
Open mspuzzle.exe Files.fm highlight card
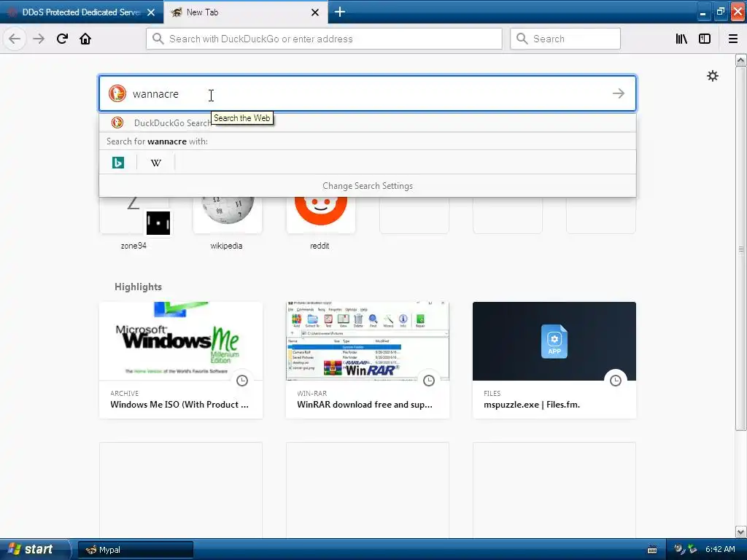(x=554, y=360)
